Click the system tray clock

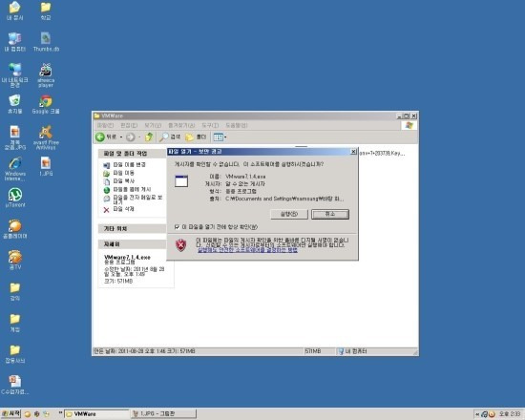click(510, 414)
